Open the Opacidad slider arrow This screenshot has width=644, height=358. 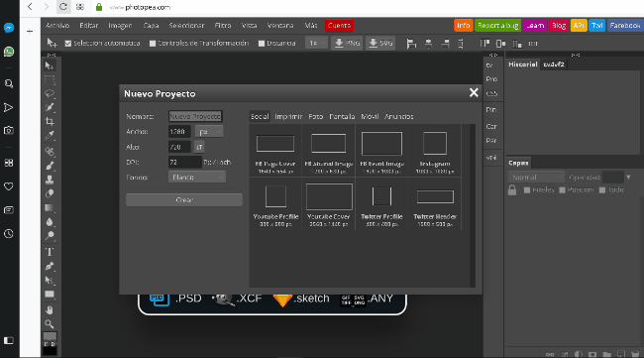coord(628,178)
